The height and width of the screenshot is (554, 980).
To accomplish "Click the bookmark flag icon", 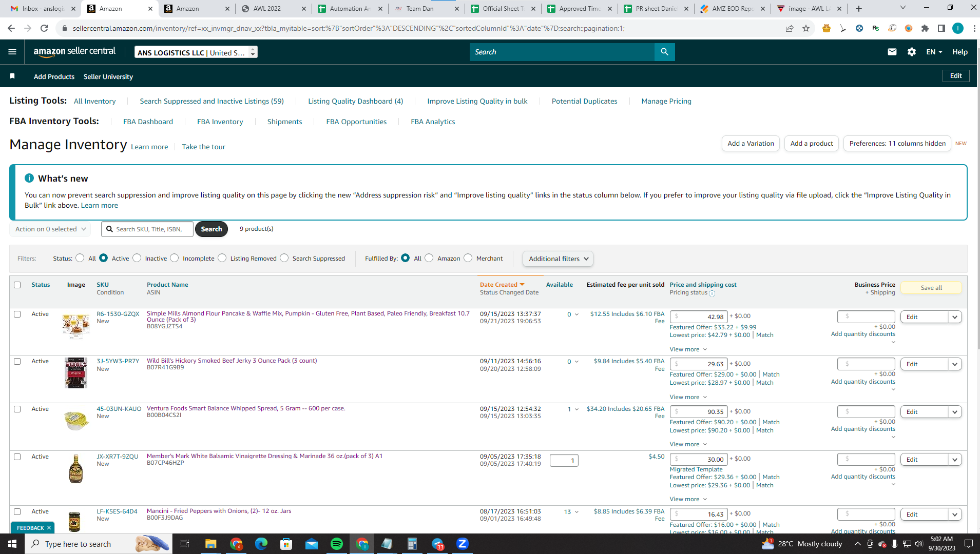I will pyautogui.click(x=12, y=76).
